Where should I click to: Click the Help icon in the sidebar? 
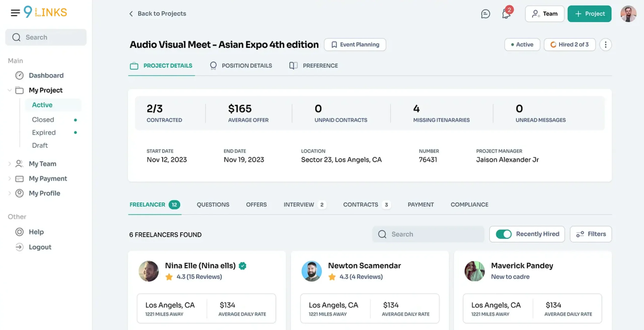[19, 232]
